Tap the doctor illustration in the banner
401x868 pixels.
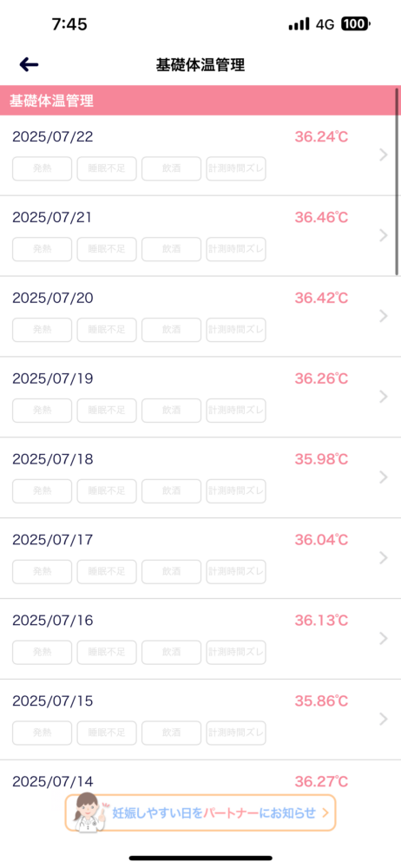point(87,811)
